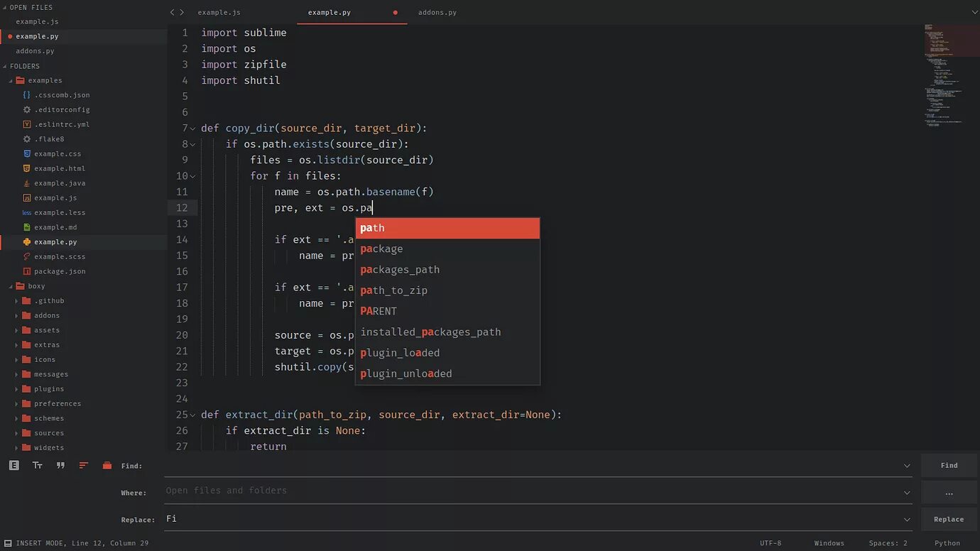The image size is (980, 551).
Task: Choose 'plugin_loaded' autocomplete suggestion
Action: 447,353
